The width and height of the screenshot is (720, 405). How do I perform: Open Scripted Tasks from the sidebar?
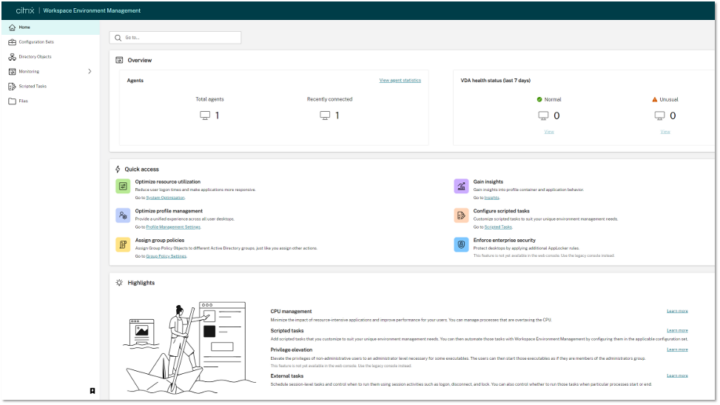point(32,86)
